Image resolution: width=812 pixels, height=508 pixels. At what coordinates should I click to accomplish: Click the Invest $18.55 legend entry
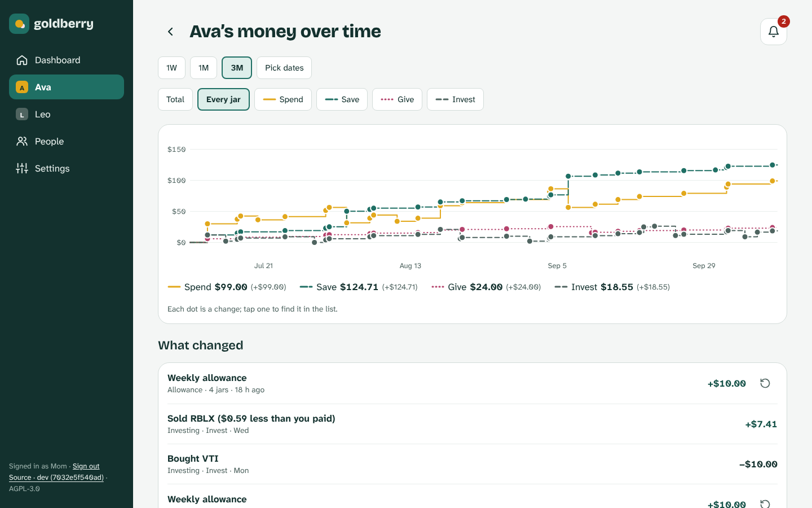[x=612, y=287]
